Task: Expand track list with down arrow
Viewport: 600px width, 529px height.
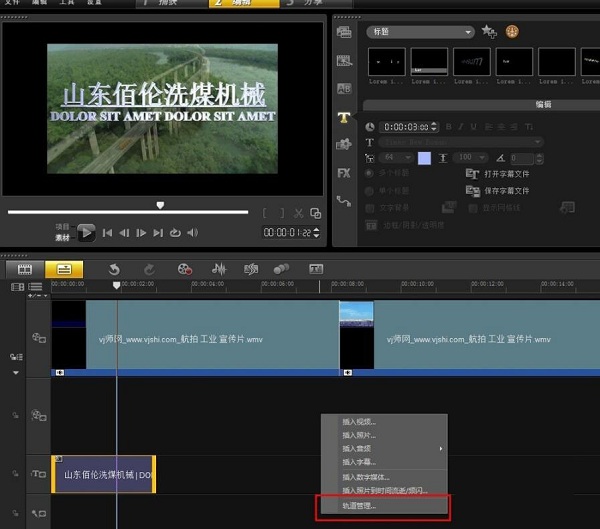Action: coord(16,372)
